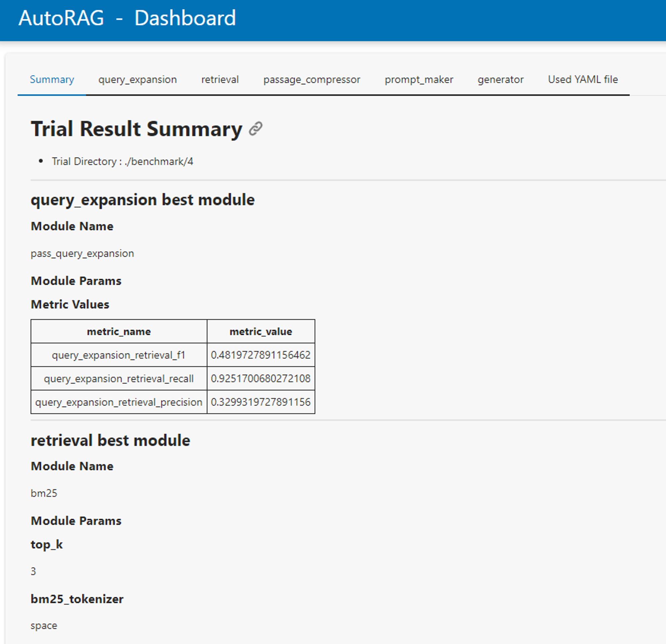The width and height of the screenshot is (666, 644).
Task: Select the query_expansion_retrieval_precision cell
Action: click(119, 402)
